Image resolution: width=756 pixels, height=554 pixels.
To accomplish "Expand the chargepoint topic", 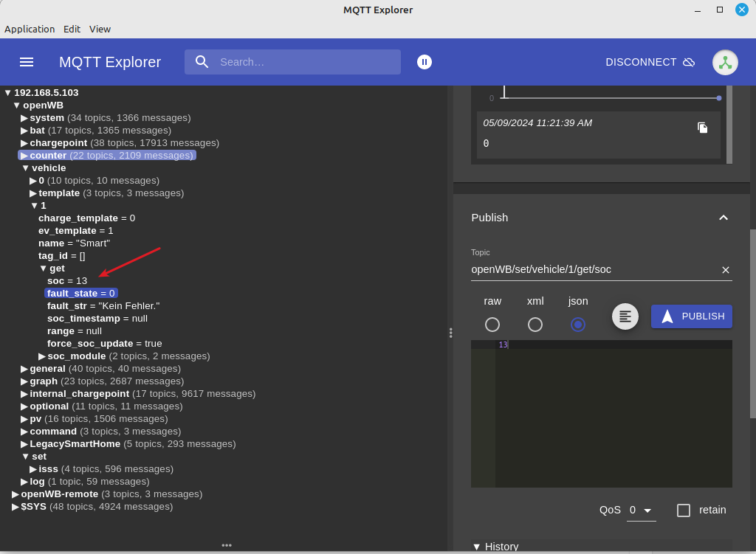I will pos(24,143).
